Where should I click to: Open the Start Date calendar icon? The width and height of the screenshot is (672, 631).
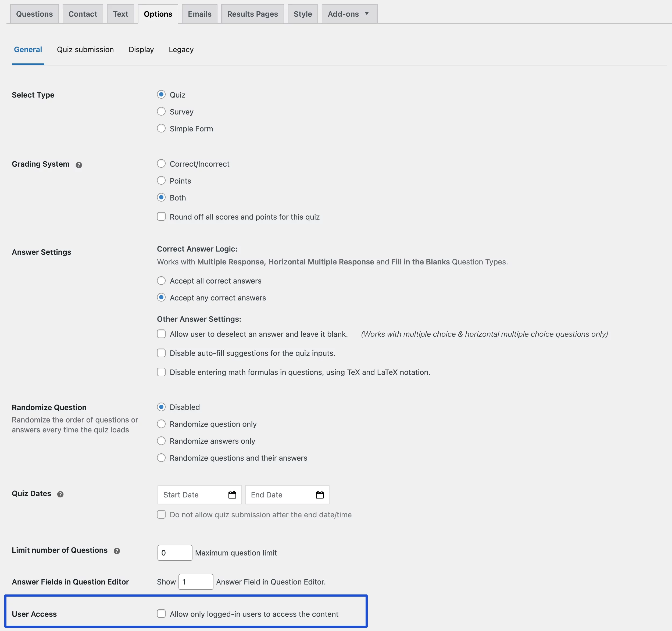pyautogui.click(x=232, y=495)
